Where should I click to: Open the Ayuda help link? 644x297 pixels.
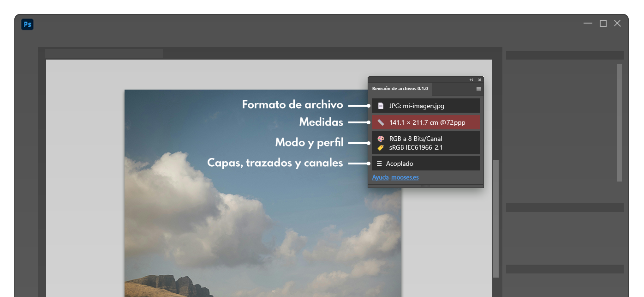coord(380,177)
